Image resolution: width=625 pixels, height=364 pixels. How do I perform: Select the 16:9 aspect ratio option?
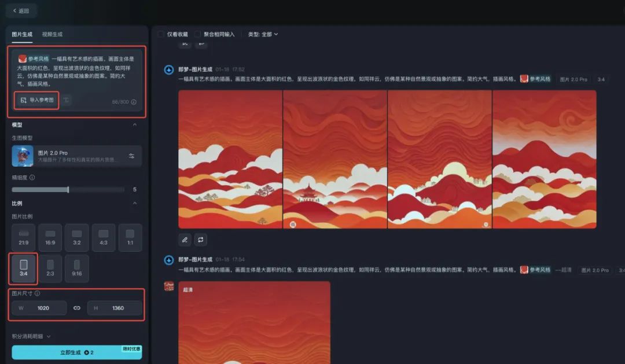[x=50, y=237]
